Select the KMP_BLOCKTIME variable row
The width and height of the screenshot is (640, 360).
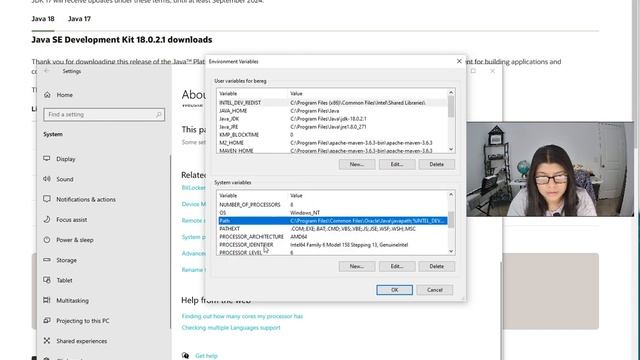point(333,135)
